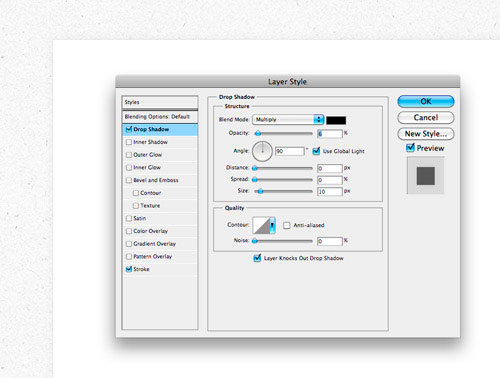Image resolution: width=500 pixels, height=378 pixels.
Task: Open the Gradient Overlay settings
Action: (x=154, y=244)
